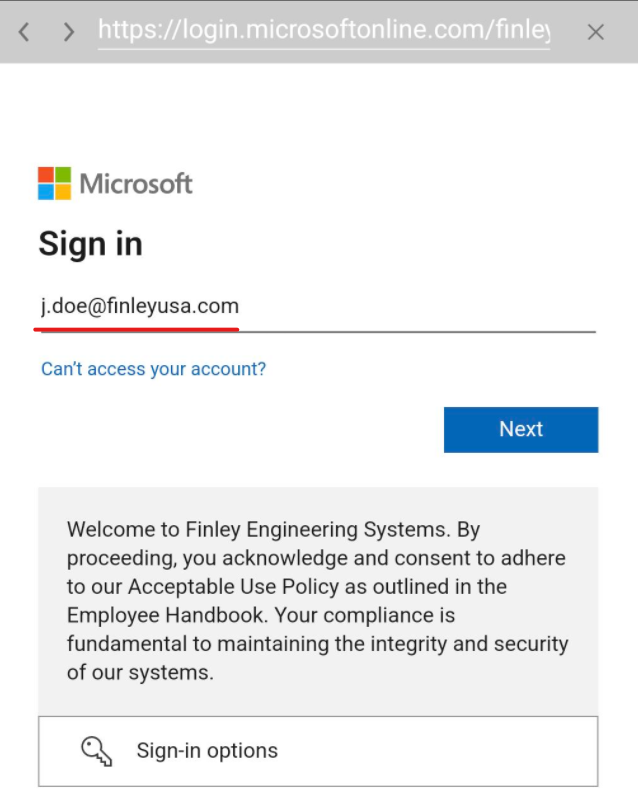Screen dimensions: 638x799
Task: Click the browser forward arrow
Action: 68,32
